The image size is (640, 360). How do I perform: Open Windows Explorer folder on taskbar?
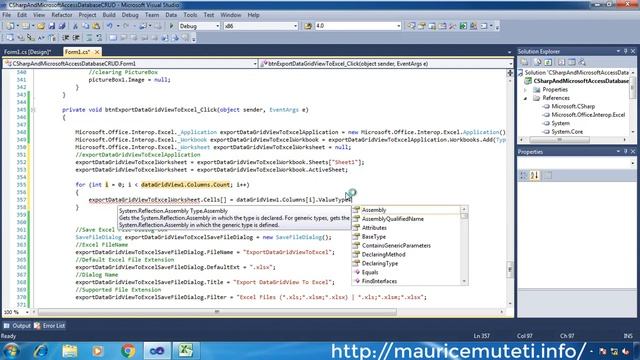(x=70, y=351)
